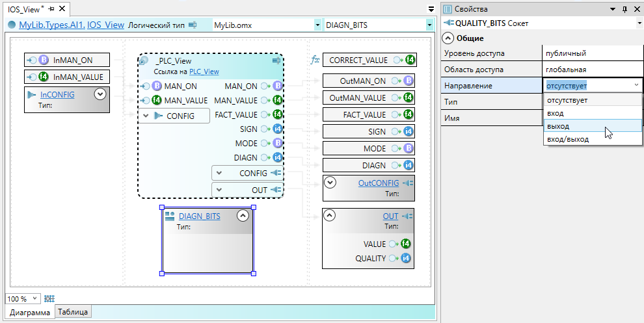644x323 pixels.
Task: Open the MyLib.omx dropdown
Action: [x=317, y=25]
